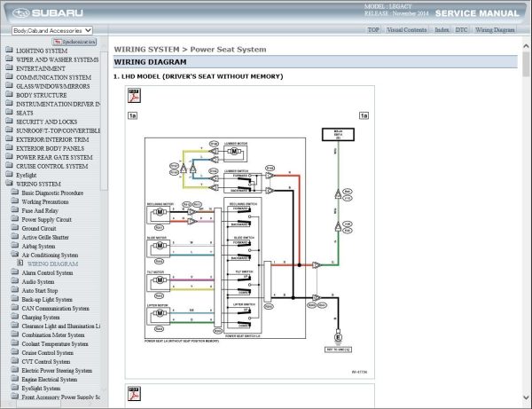This screenshot has width=532, height=409.
Task: Expand the Power Supply Circuit tree item
Action: pyautogui.click(x=46, y=220)
